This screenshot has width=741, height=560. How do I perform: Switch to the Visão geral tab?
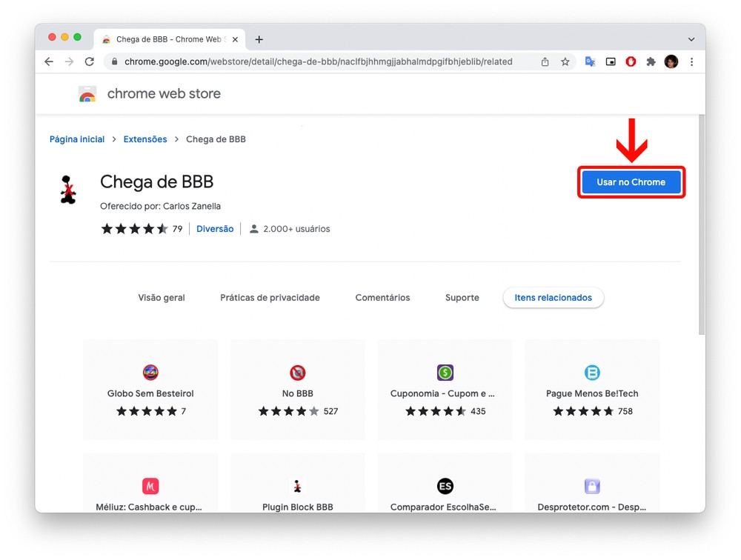pos(162,298)
